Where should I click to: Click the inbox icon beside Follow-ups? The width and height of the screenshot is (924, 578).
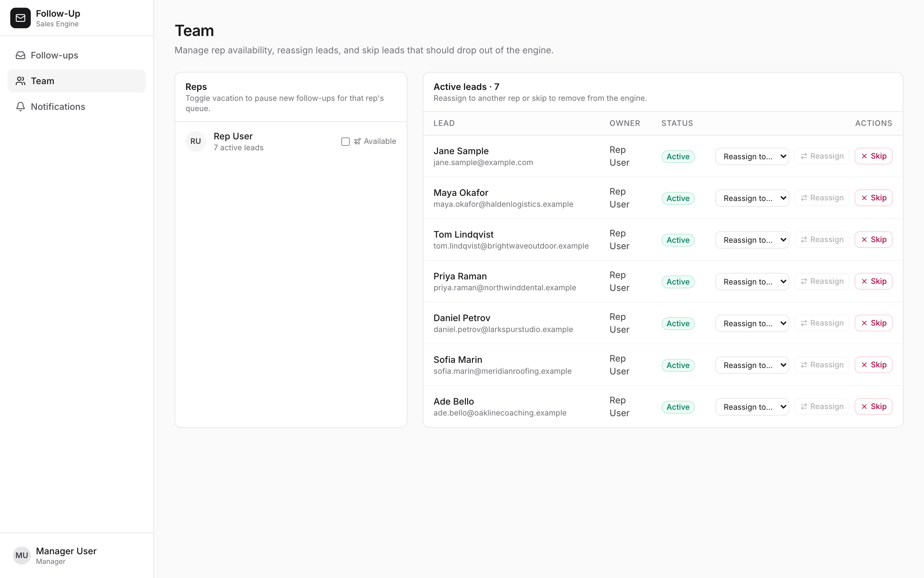tap(21, 56)
